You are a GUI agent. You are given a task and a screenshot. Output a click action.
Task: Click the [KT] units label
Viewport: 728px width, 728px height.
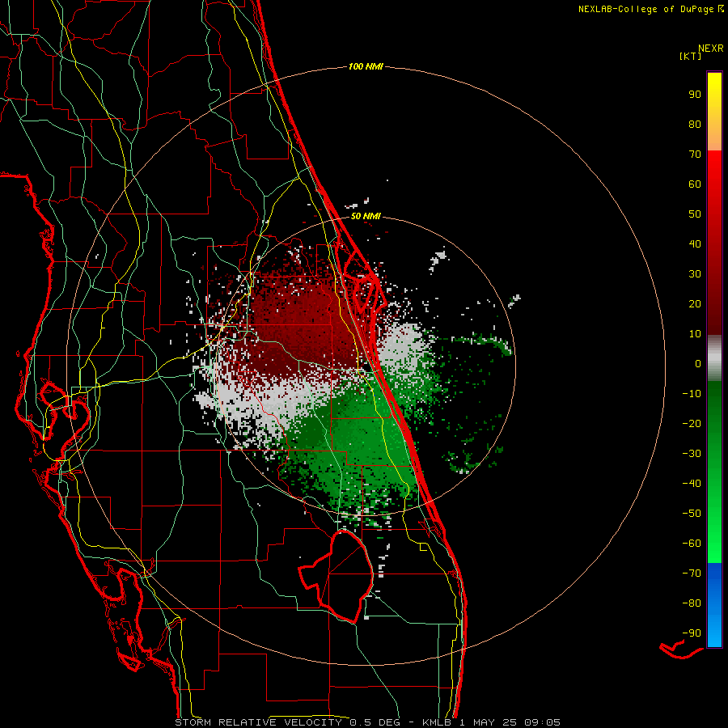[x=691, y=56]
